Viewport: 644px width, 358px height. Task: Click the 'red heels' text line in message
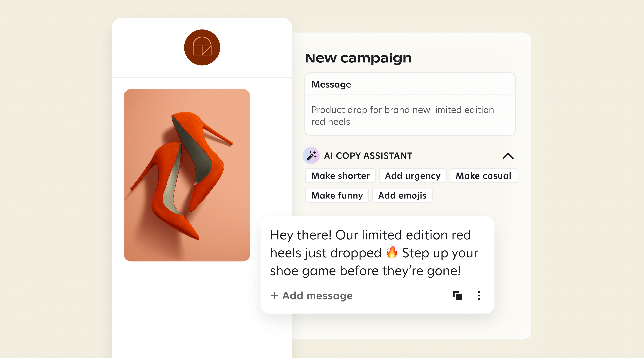[331, 122]
